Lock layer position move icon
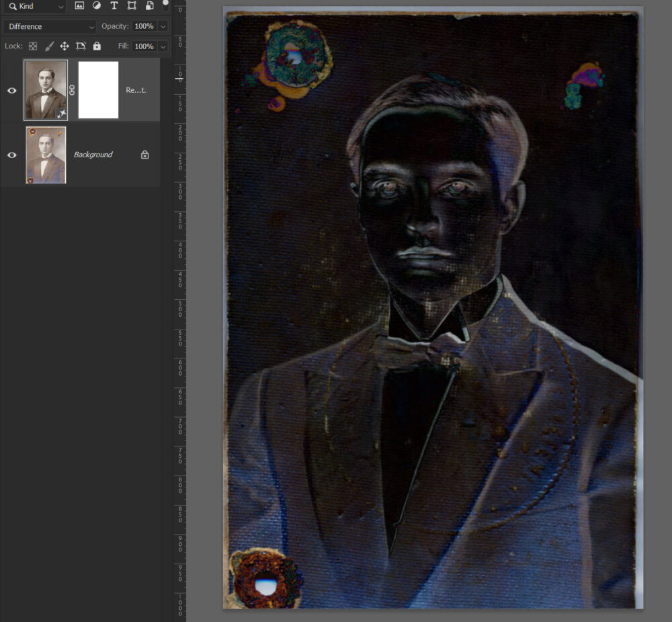 [x=65, y=46]
